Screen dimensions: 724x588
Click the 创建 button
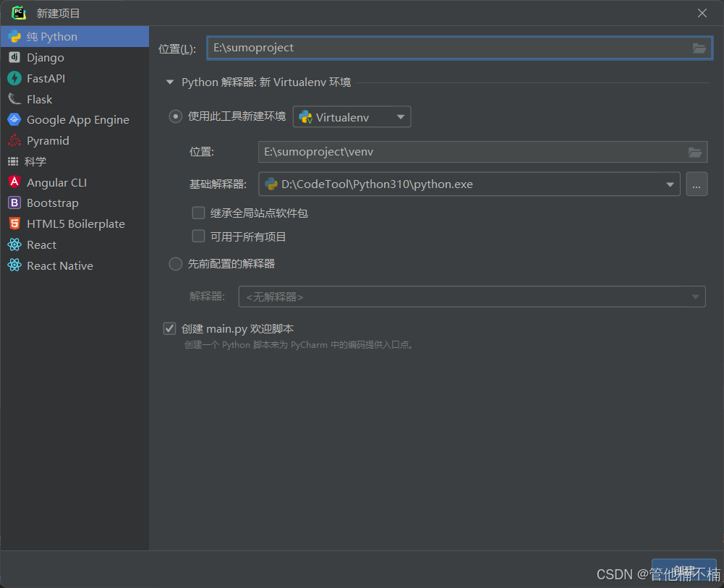tap(683, 571)
